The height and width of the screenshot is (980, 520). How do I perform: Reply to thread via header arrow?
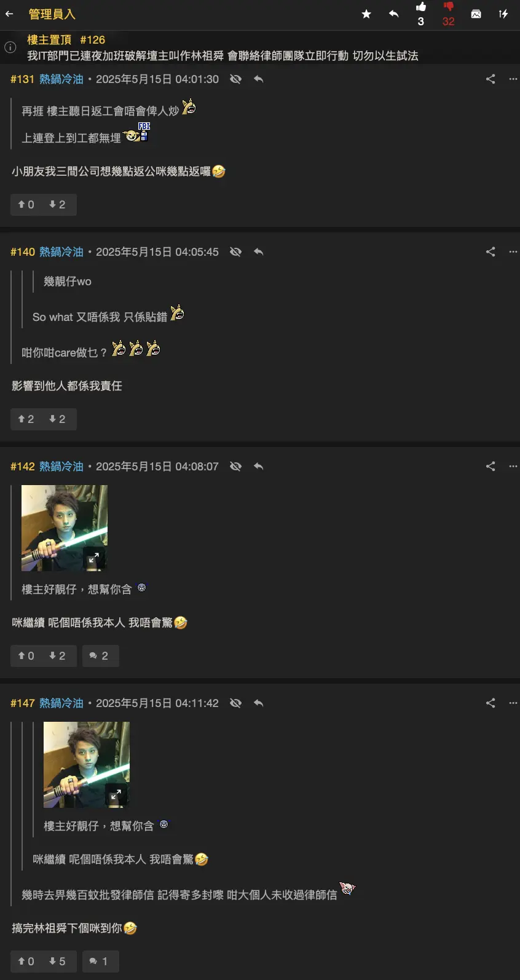(393, 14)
